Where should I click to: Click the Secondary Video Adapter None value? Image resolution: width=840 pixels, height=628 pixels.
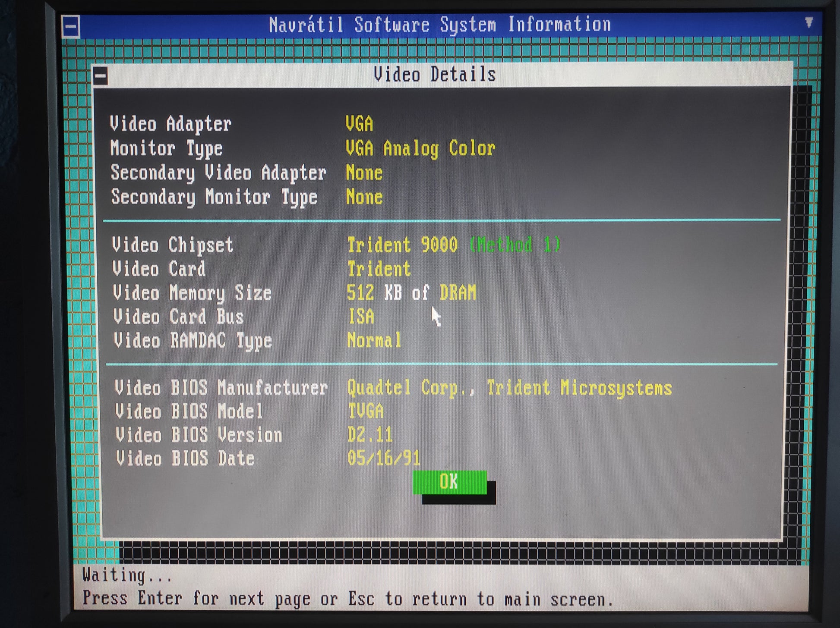pyautogui.click(x=364, y=173)
